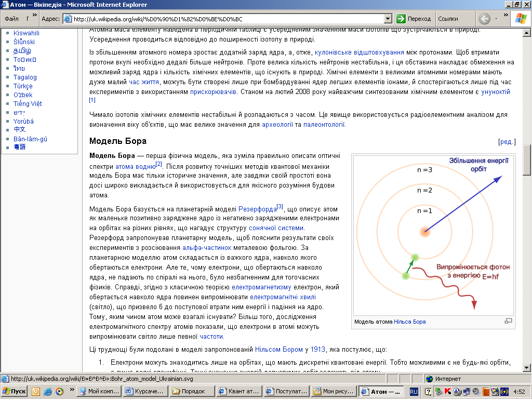Switch to Tiếng Việt language version
This screenshot has width=532, height=399.
pyautogui.click(x=28, y=104)
